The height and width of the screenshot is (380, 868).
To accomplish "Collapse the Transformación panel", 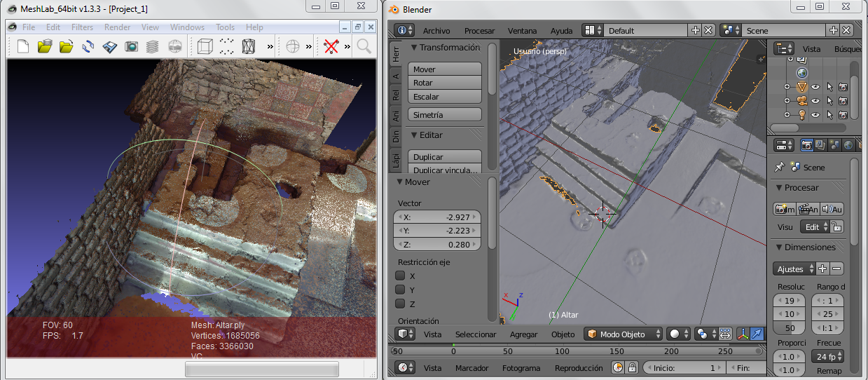I will (x=414, y=48).
